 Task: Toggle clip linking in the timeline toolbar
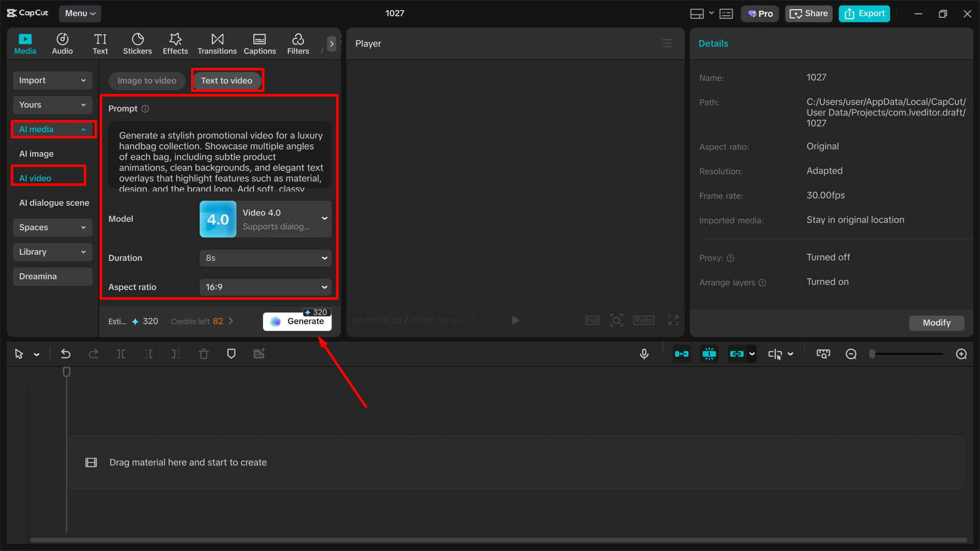[738, 353]
